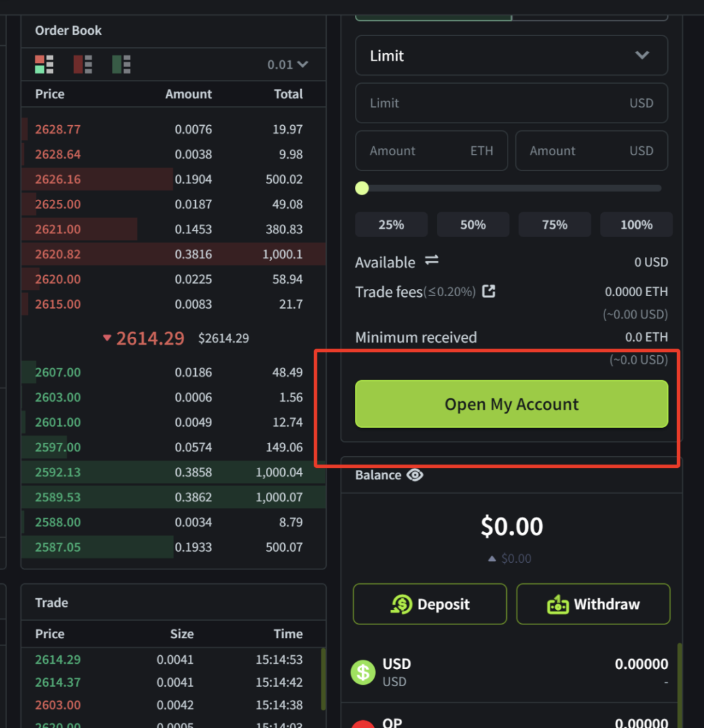This screenshot has height=728, width=704.
Task: Select the 2620.82 sell order row
Action: [x=173, y=254]
